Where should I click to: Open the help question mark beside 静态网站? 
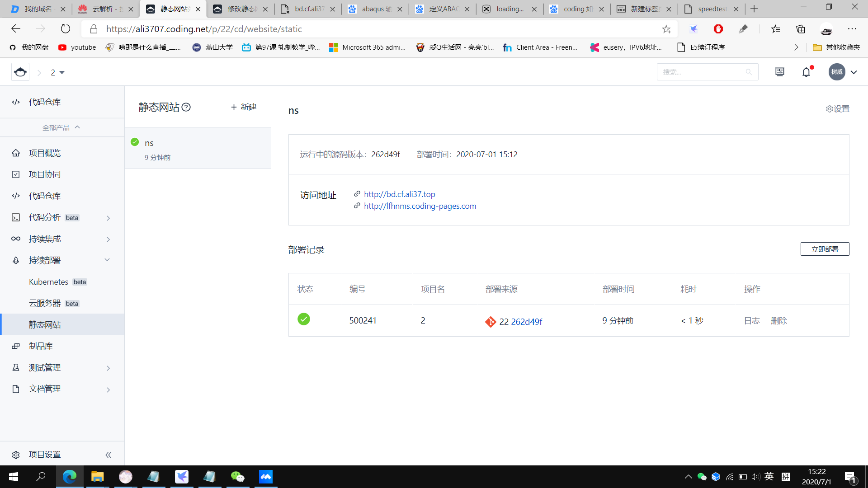pyautogui.click(x=186, y=107)
